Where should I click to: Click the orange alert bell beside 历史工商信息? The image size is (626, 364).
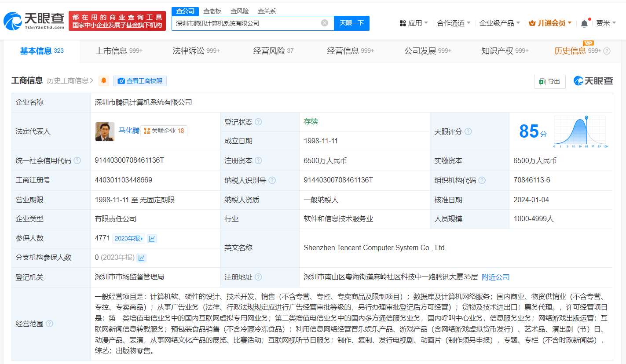tap(104, 81)
